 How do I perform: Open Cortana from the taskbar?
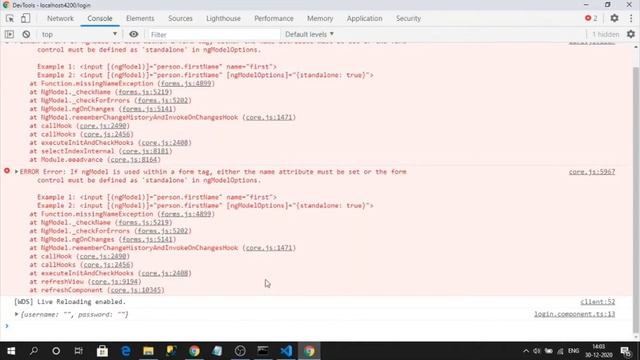coord(56,351)
